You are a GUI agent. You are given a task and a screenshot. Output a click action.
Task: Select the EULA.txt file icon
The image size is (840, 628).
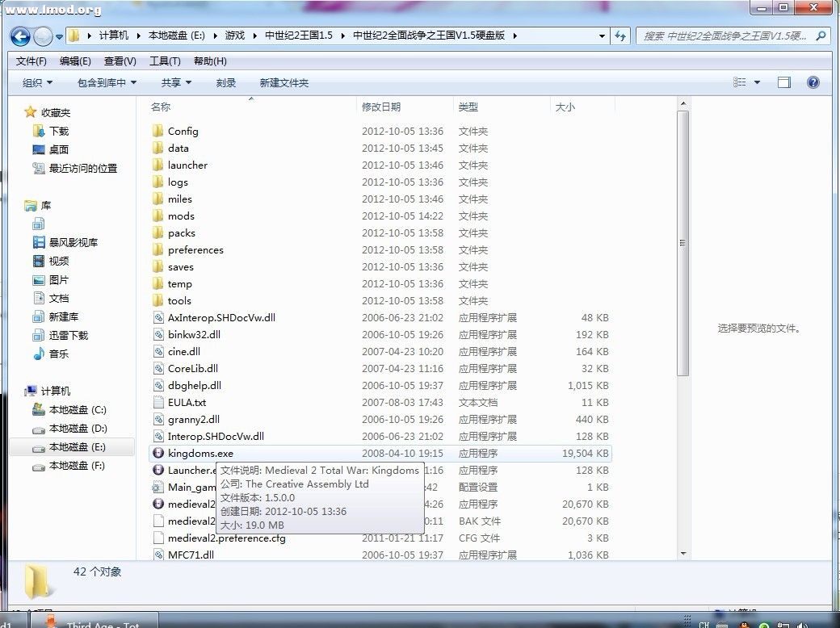pyautogui.click(x=158, y=403)
